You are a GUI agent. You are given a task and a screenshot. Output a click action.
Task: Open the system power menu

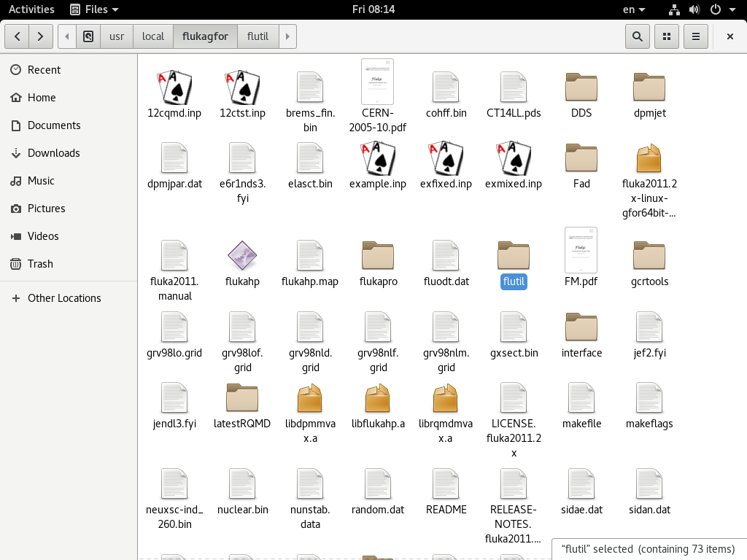coord(722,9)
